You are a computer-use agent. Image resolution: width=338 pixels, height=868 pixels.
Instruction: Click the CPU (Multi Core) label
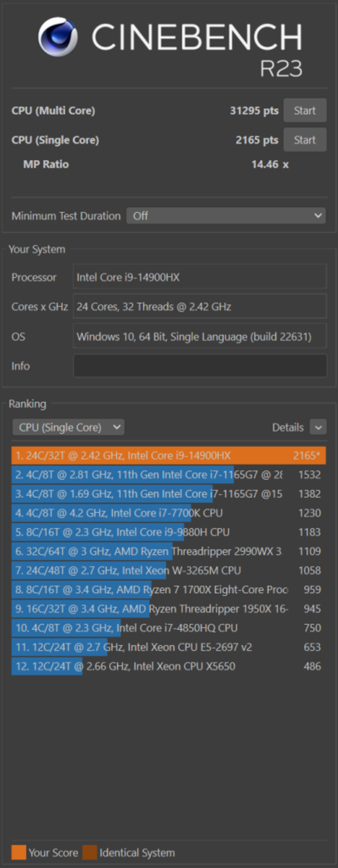(x=53, y=111)
